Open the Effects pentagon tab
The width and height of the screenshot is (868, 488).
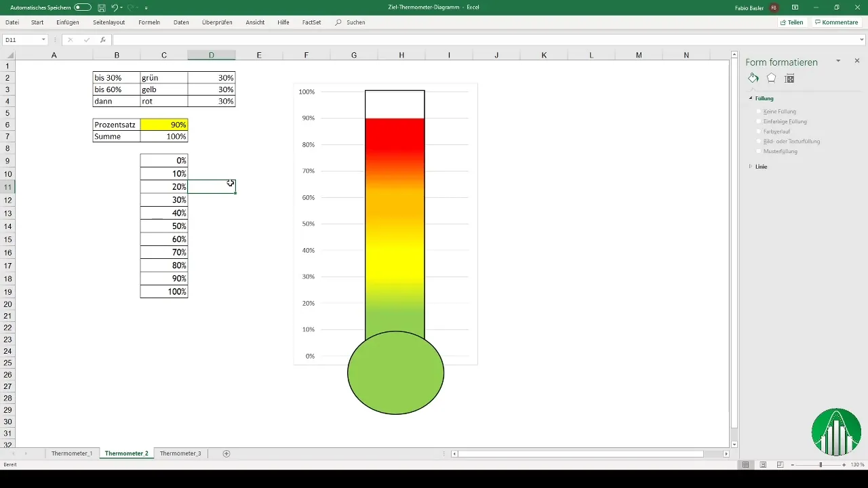(x=771, y=78)
